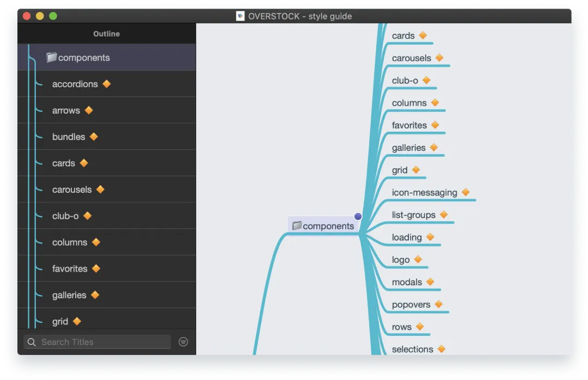Collapse the components node via its blue dot
588x380 pixels.
358,216
